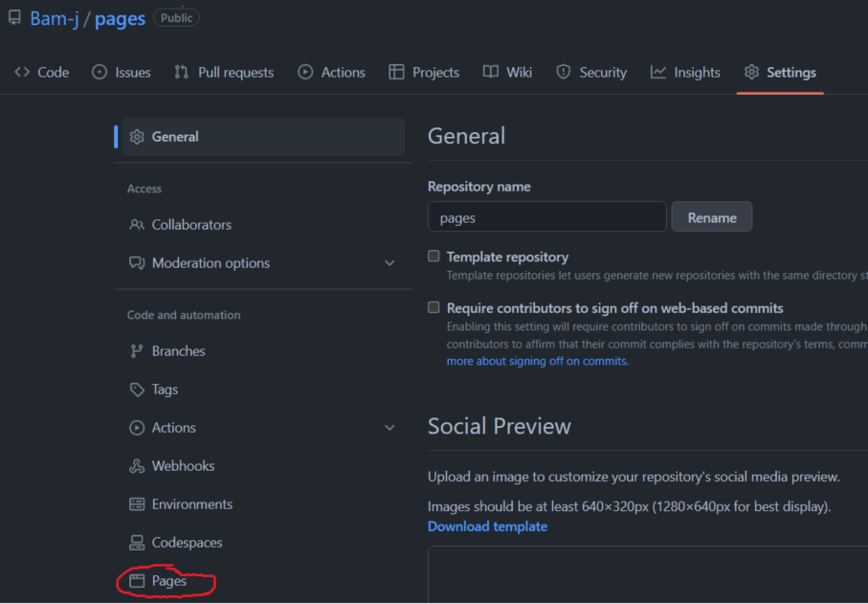Click the Code and automation section header
The width and height of the screenshot is (868, 604).
pos(184,315)
